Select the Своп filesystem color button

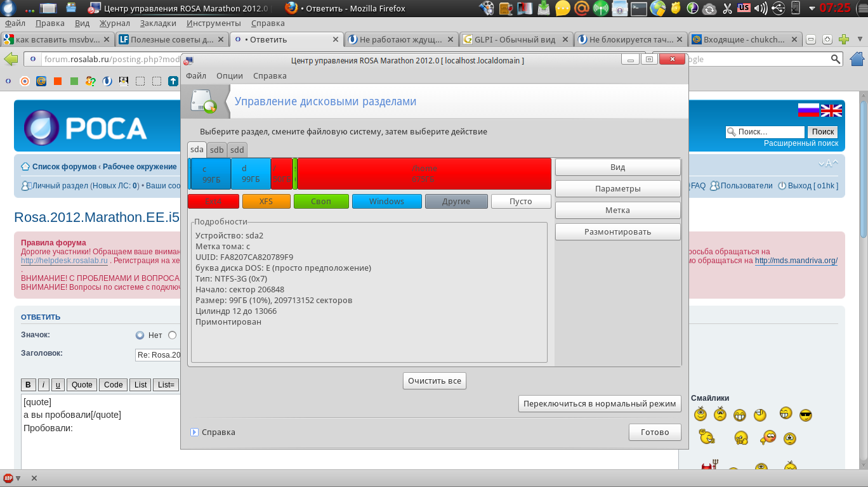click(x=321, y=202)
